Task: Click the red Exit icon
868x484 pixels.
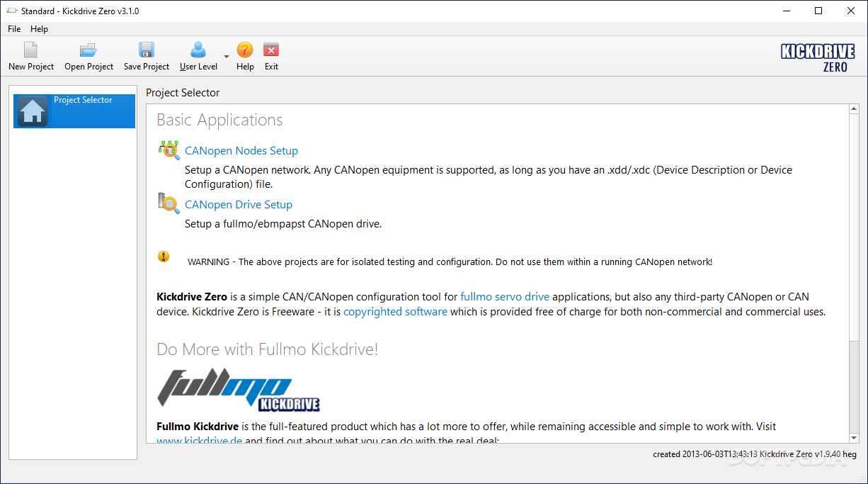Action: pyautogui.click(x=271, y=50)
